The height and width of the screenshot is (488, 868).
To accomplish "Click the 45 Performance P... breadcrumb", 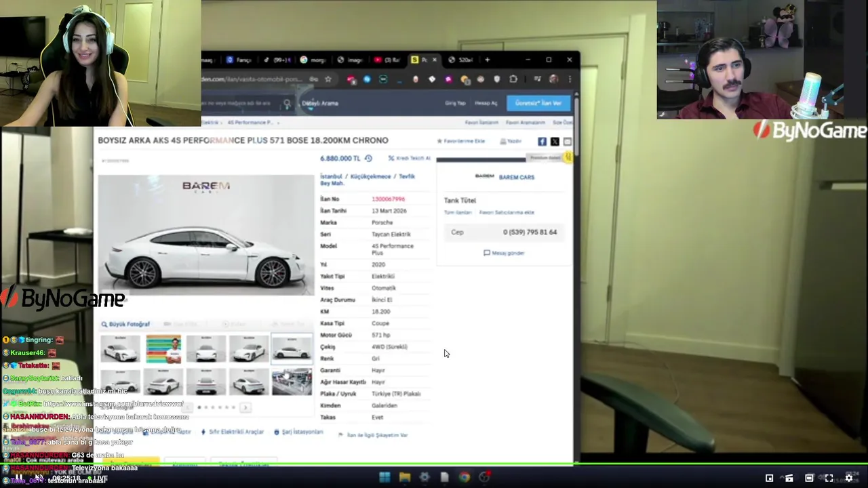I will tap(250, 123).
